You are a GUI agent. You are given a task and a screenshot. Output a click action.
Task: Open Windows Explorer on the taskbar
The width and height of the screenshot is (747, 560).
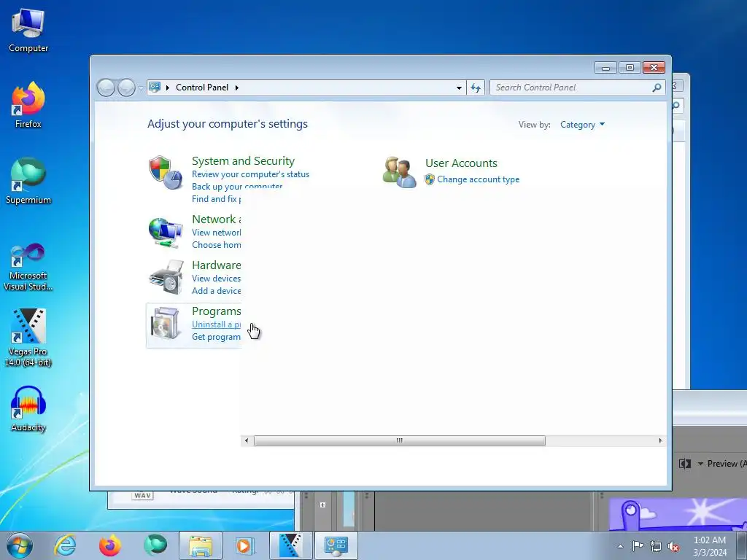(201, 545)
